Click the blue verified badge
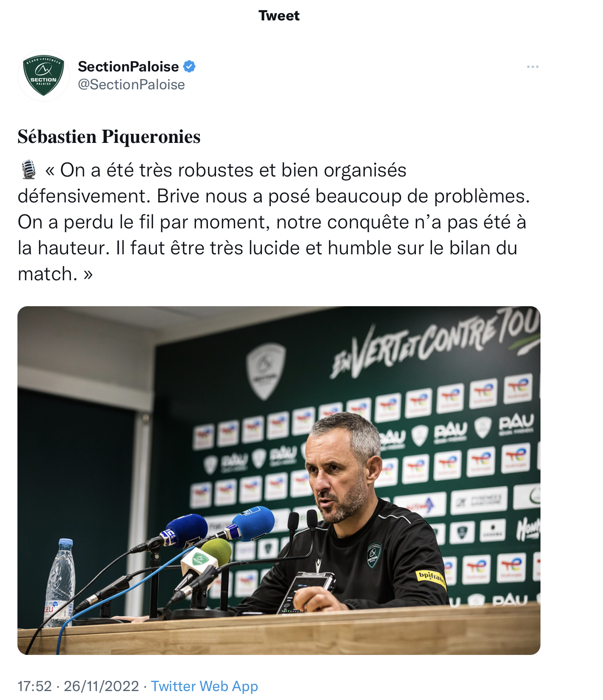Screen dimensions: 603x700 tap(189, 67)
